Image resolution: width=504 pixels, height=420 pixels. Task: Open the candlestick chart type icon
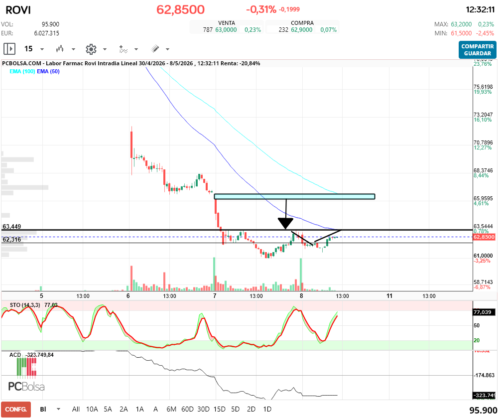tap(60, 49)
